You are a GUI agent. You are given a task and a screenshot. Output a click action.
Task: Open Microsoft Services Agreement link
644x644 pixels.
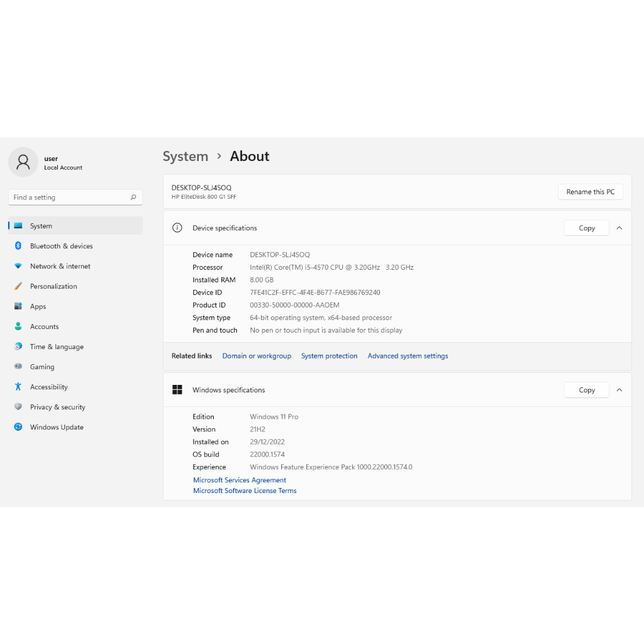(240, 480)
